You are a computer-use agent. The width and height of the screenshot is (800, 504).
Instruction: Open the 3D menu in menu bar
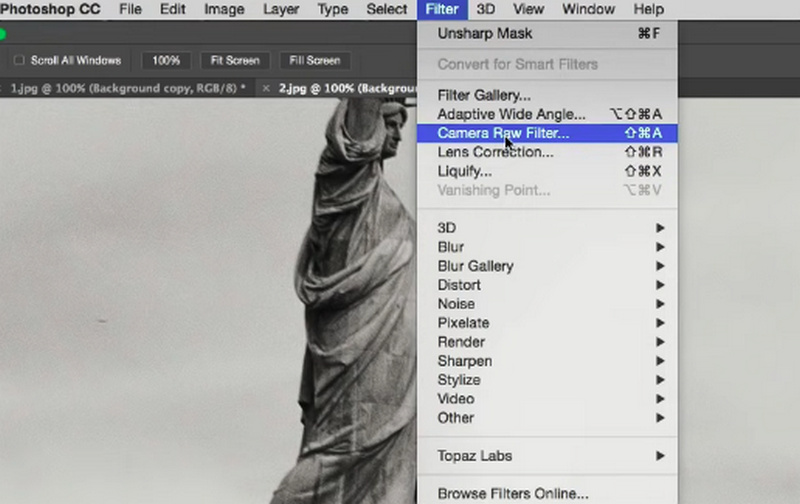486,9
